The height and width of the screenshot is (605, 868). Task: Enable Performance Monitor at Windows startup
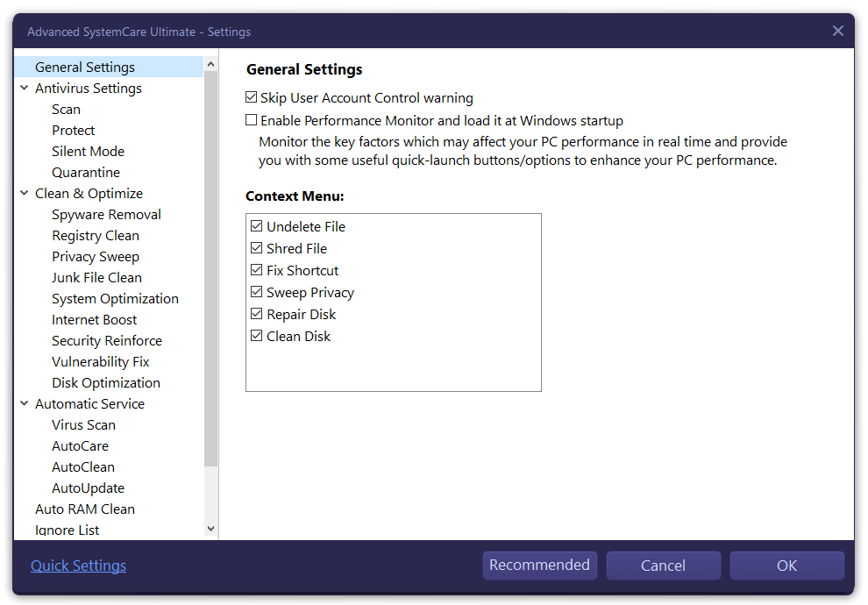251,120
